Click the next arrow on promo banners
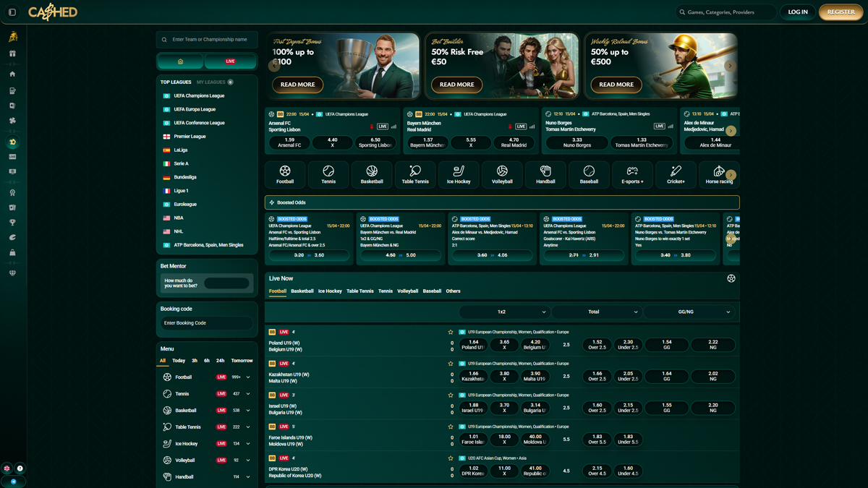868x488 pixels. (x=730, y=66)
